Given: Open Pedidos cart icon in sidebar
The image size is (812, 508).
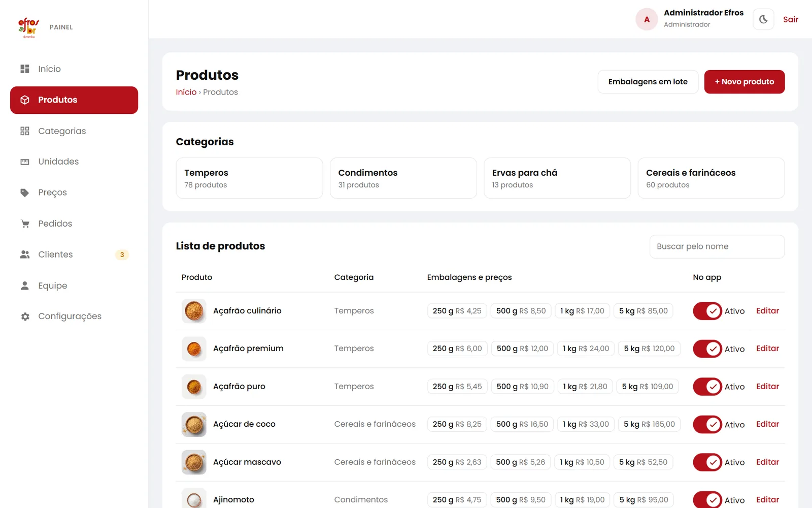Looking at the screenshot, I should [25, 224].
